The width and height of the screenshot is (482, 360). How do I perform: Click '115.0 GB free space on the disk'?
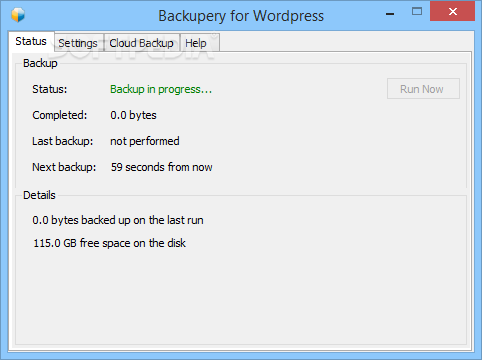(x=109, y=243)
